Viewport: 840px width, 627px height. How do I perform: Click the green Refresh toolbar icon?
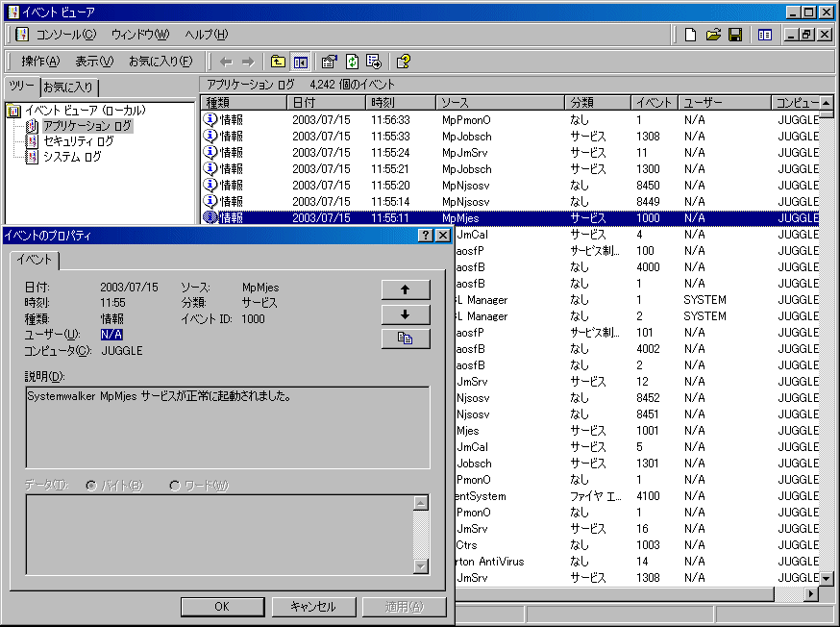(352, 62)
